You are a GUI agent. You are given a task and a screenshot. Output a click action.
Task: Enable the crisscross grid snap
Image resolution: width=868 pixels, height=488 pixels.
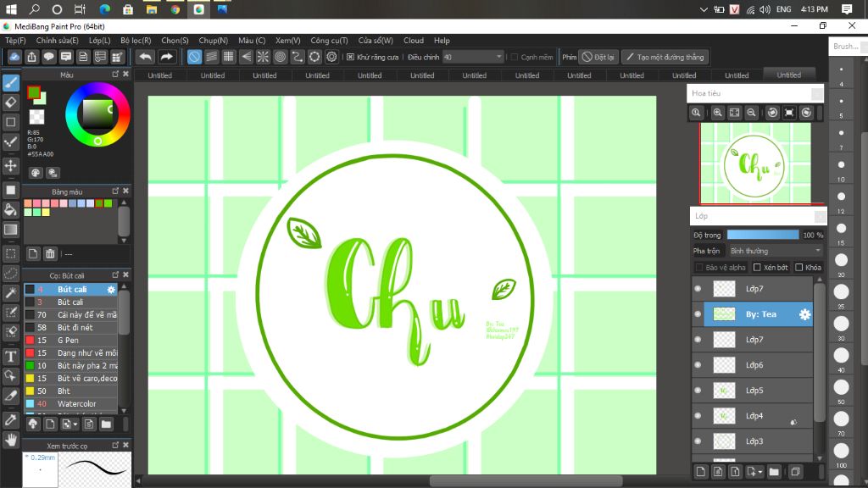[229, 57]
